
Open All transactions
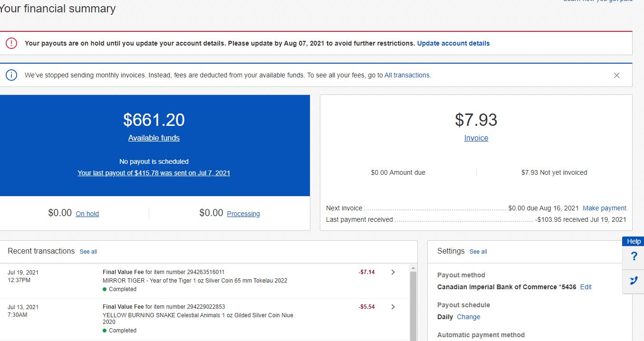(x=407, y=75)
